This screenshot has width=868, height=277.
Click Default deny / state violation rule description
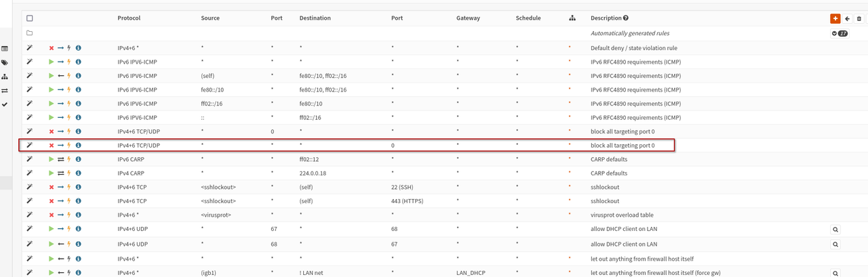(634, 48)
